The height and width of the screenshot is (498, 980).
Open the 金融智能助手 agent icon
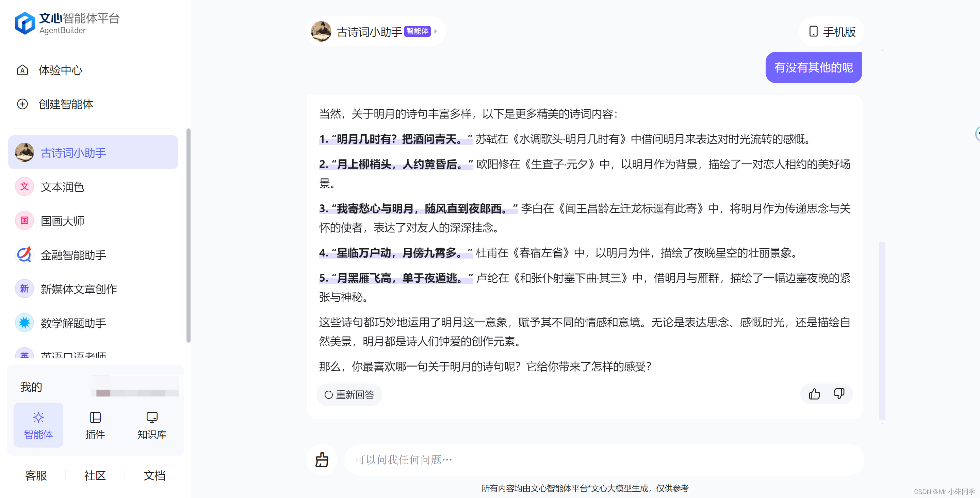click(24, 255)
